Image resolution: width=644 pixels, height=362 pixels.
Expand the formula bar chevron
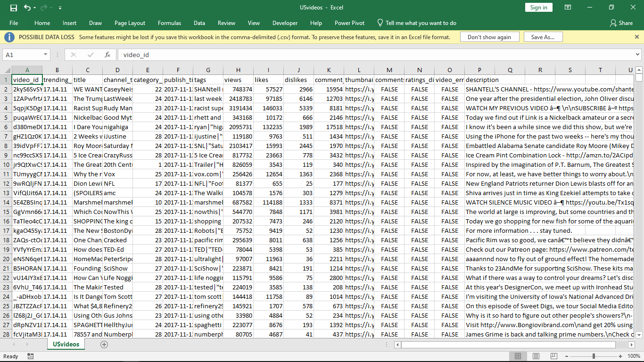pyautogui.click(x=636, y=55)
